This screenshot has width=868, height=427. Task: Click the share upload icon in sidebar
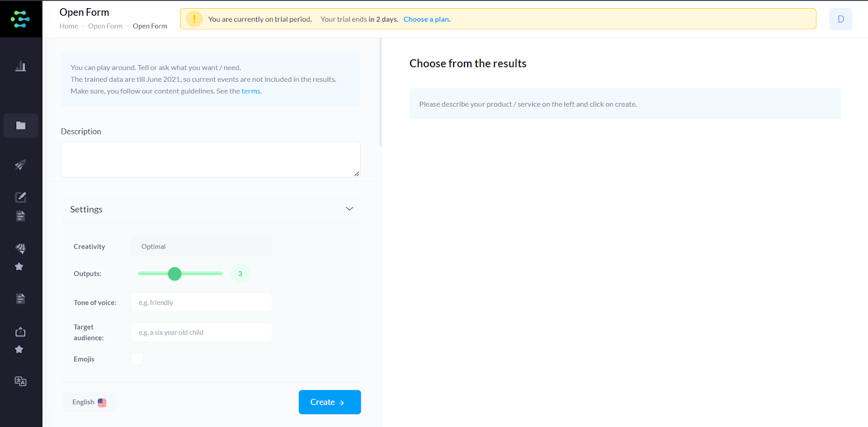click(21, 332)
